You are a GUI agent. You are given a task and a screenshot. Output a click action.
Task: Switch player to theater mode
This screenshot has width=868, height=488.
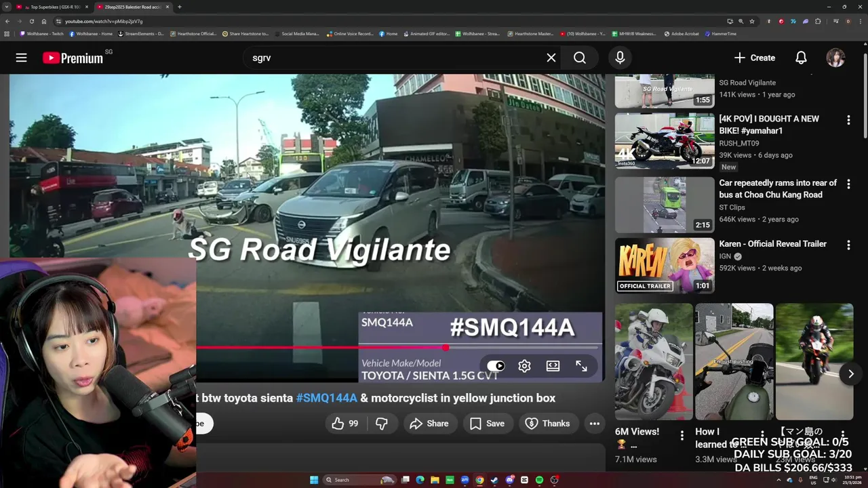(x=553, y=365)
